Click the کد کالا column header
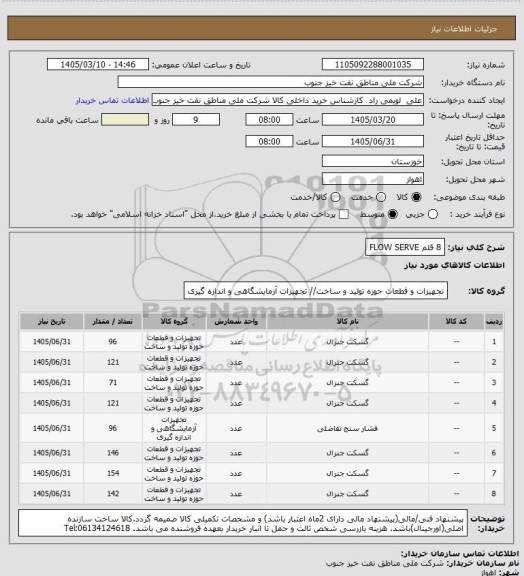Image resolution: width=524 pixels, height=576 pixels. coord(456,321)
